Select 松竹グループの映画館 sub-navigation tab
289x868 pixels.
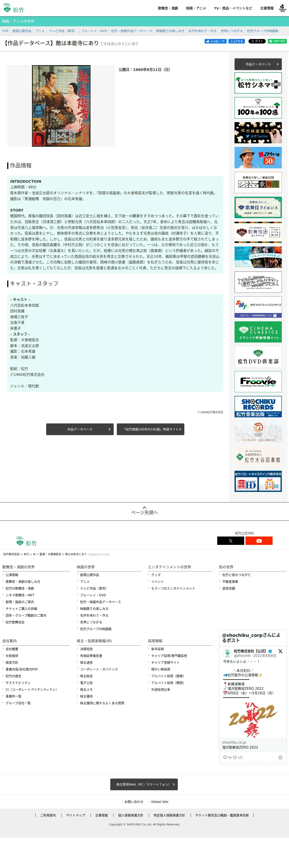click(262, 31)
